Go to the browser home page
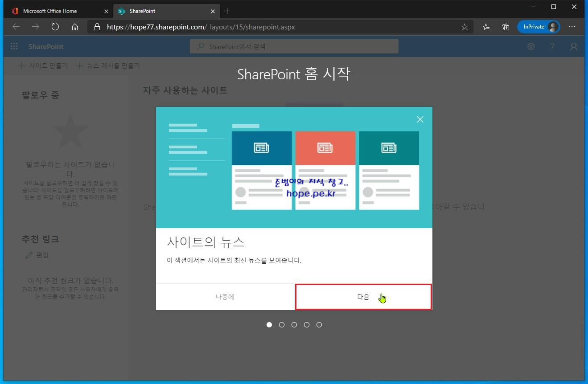This screenshot has height=384, width=588. click(x=75, y=27)
